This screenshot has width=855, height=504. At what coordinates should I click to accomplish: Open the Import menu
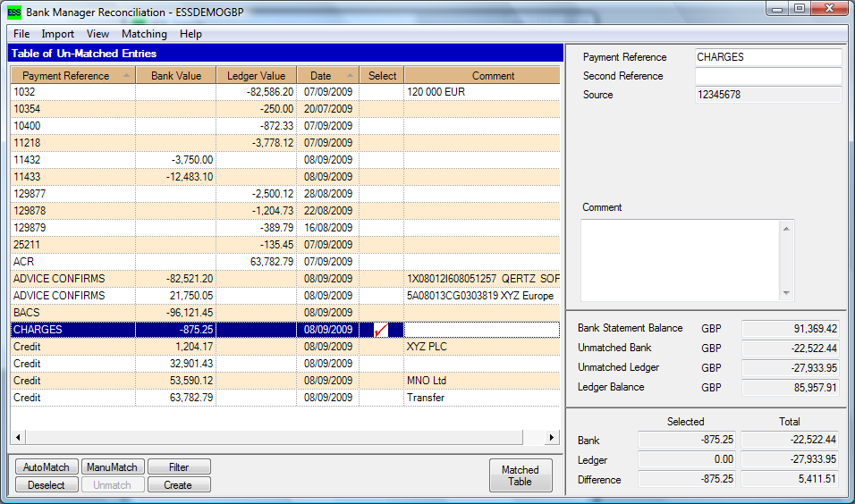(58, 34)
